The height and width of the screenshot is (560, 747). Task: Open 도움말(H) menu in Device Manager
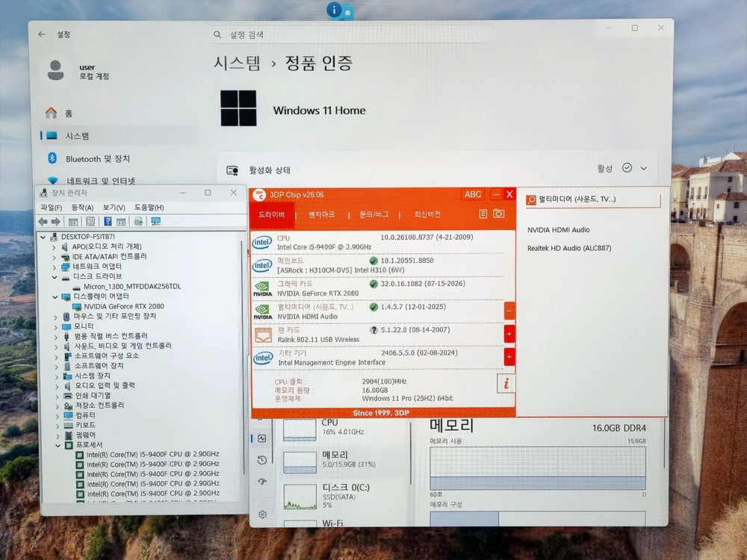point(149,208)
